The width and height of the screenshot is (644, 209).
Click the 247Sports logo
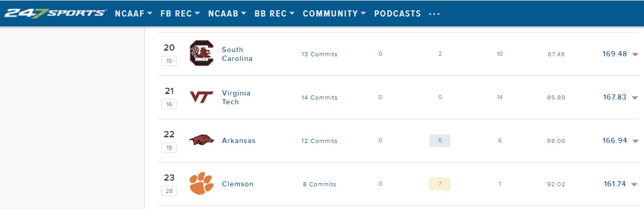[x=55, y=13]
